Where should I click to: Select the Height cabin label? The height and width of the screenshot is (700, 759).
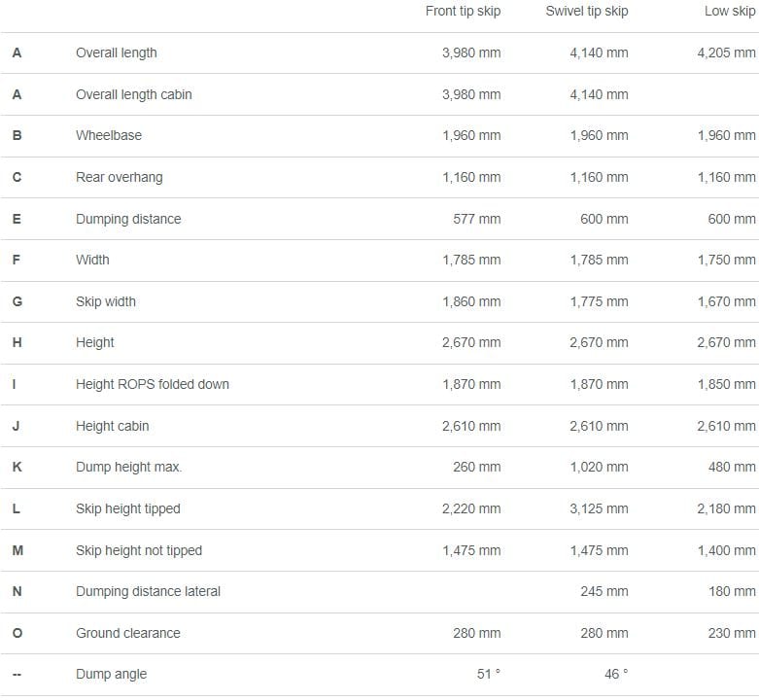click(x=113, y=427)
